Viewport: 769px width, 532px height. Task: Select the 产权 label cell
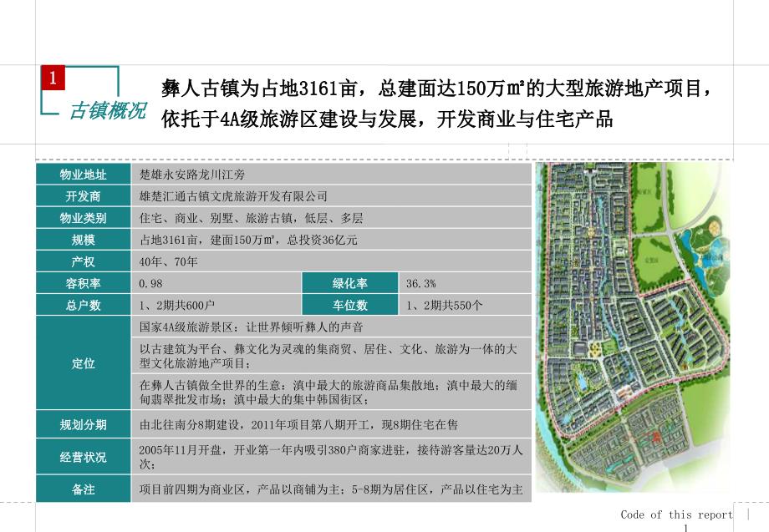click(x=83, y=261)
